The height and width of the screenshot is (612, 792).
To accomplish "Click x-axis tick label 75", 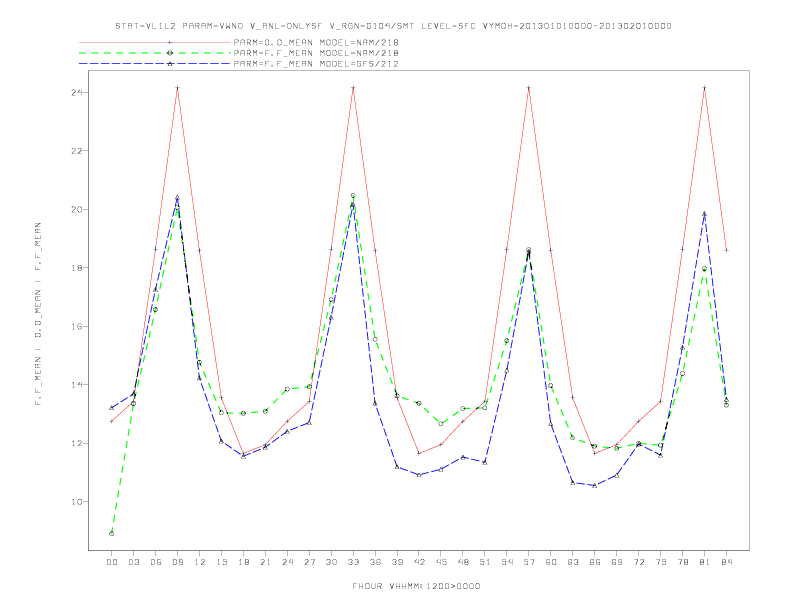I will pos(661,562).
